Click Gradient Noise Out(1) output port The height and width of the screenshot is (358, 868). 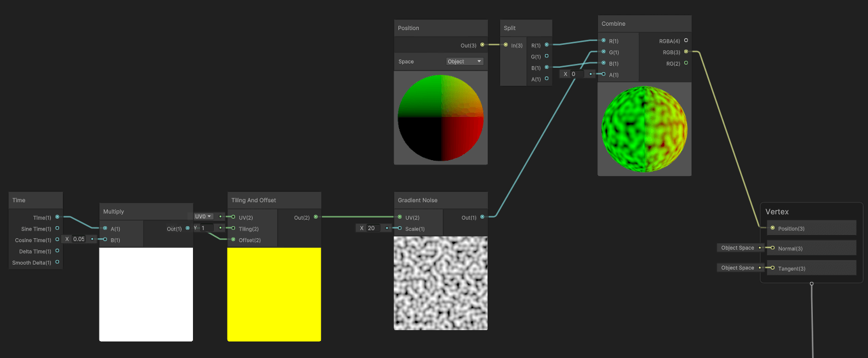click(x=482, y=217)
